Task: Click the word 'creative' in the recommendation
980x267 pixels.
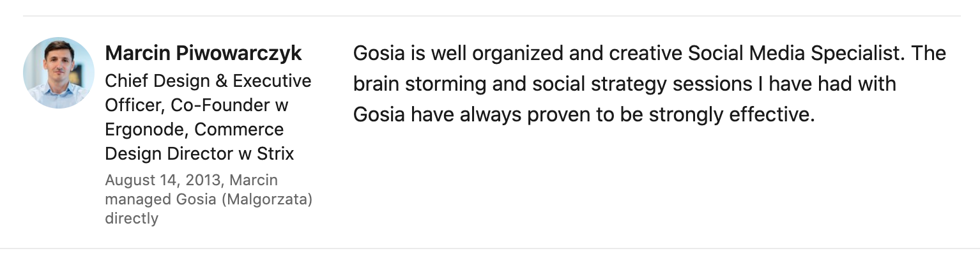Action: [x=646, y=53]
